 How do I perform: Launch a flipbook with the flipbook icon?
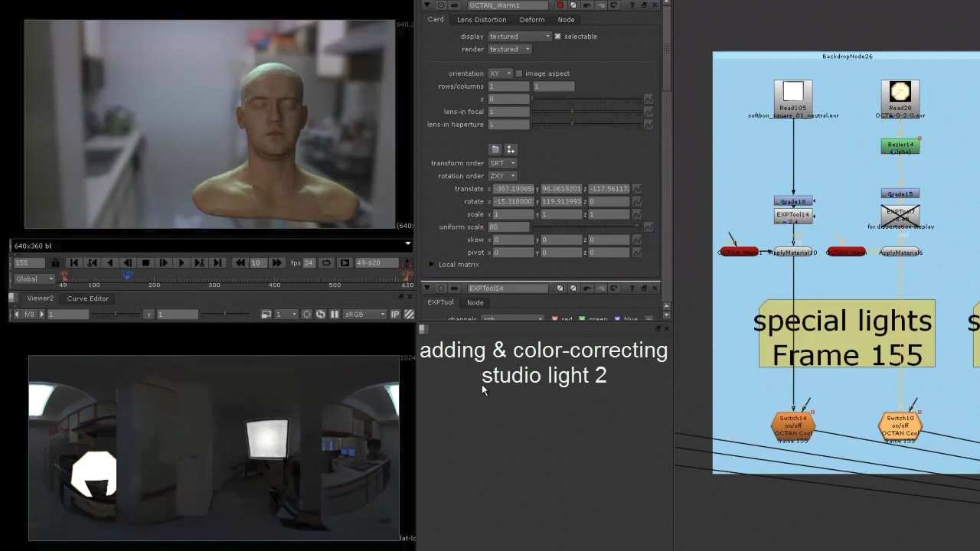coord(345,262)
